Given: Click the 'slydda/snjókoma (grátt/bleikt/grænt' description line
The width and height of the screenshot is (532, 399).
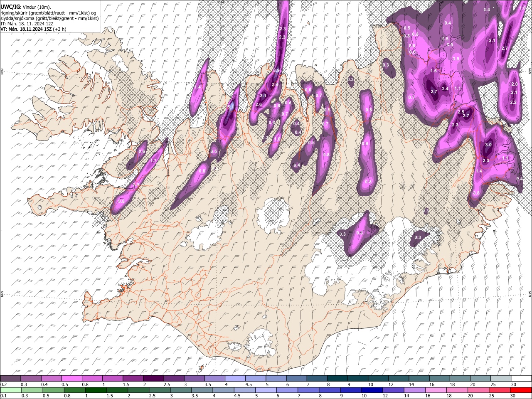Looking at the screenshot, I should click(x=49, y=18).
